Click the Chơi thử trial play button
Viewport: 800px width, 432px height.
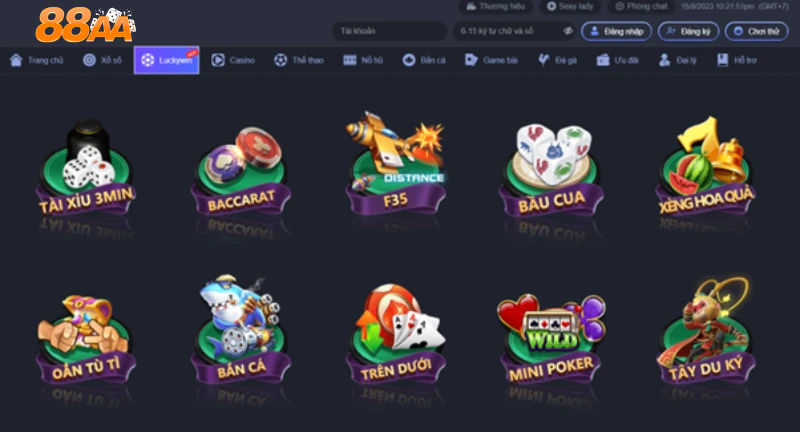click(x=757, y=31)
